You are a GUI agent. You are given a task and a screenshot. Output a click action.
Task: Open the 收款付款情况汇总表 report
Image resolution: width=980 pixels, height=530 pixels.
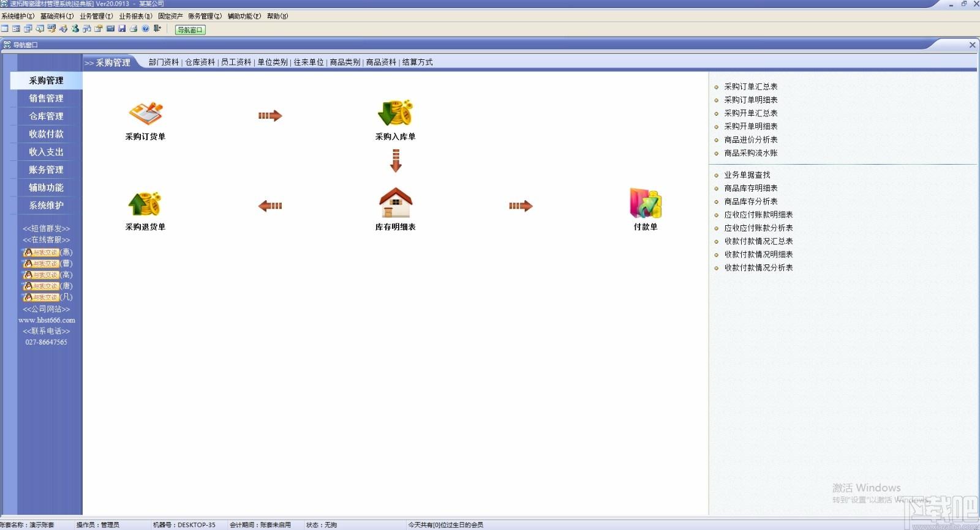(x=758, y=241)
